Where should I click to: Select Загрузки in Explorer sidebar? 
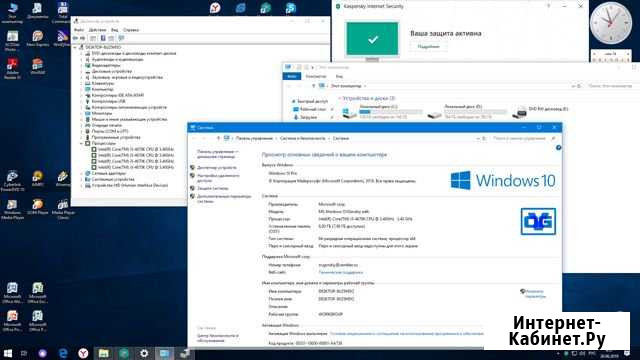coord(308,118)
